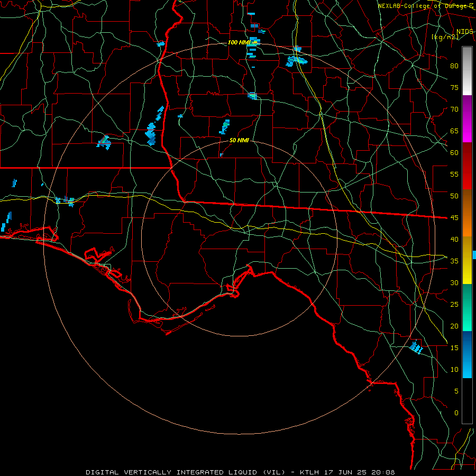Click the scale value 50
Screen dimensions: 476x476
pyautogui.click(x=454, y=196)
